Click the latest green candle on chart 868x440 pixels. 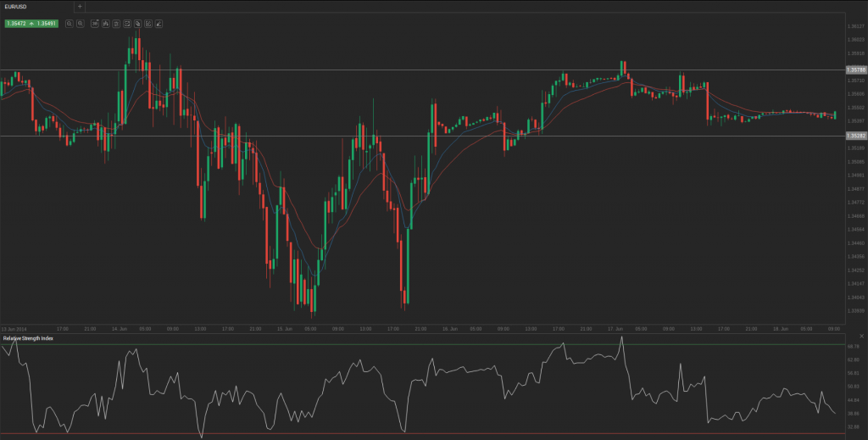click(x=835, y=114)
